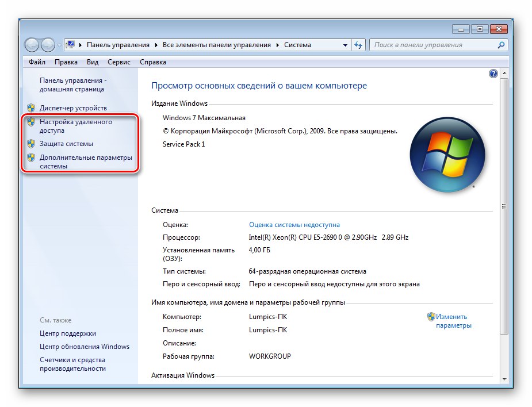Click shield icon next to Настройка удаленного доступа
This screenshot has width=532, height=407.
[31, 122]
